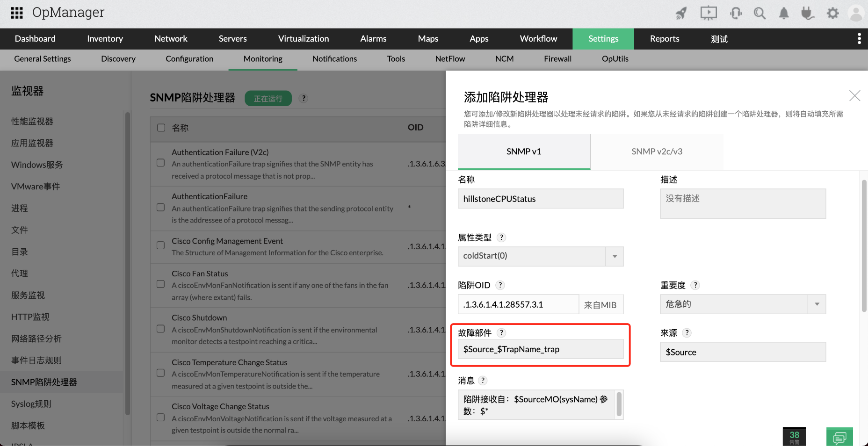The width and height of the screenshot is (868, 447).
Task: Click the support headset icon
Action: 736,13
